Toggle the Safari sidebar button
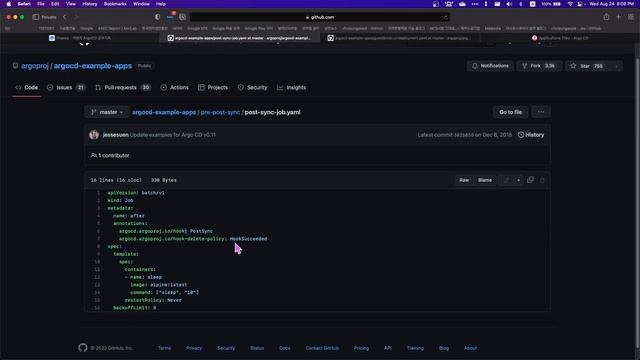The height and width of the screenshot is (360, 640). point(36,17)
